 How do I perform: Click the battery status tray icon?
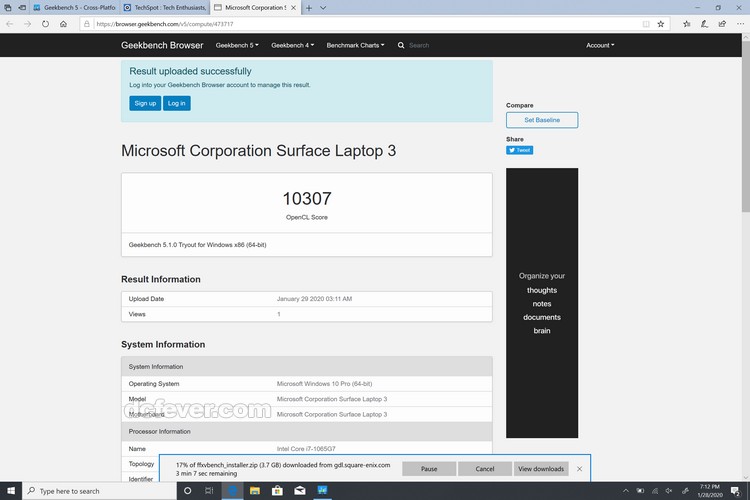click(640, 491)
